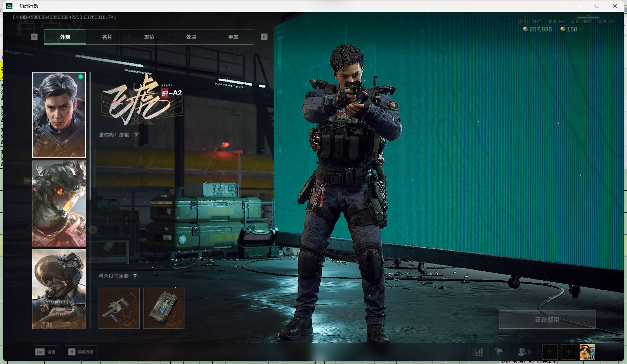Viewport: 627px width, 364px height.
Task: Close the 三角洲行动 window
Action: (x=615, y=6)
